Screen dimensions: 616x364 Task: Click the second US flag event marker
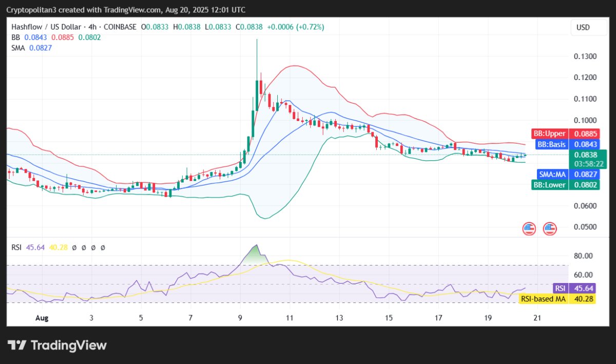[x=549, y=229]
